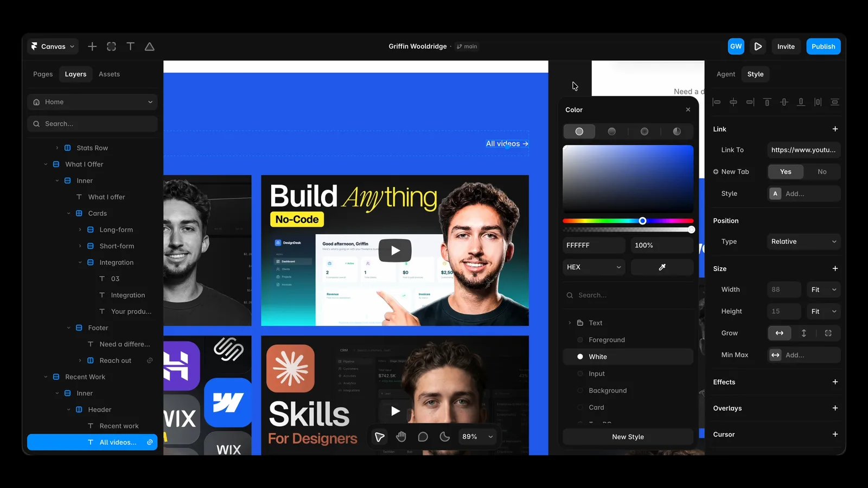Select the Text tool icon in toolbar
The height and width of the screenshot is (488, 868).
pos(130,47)
